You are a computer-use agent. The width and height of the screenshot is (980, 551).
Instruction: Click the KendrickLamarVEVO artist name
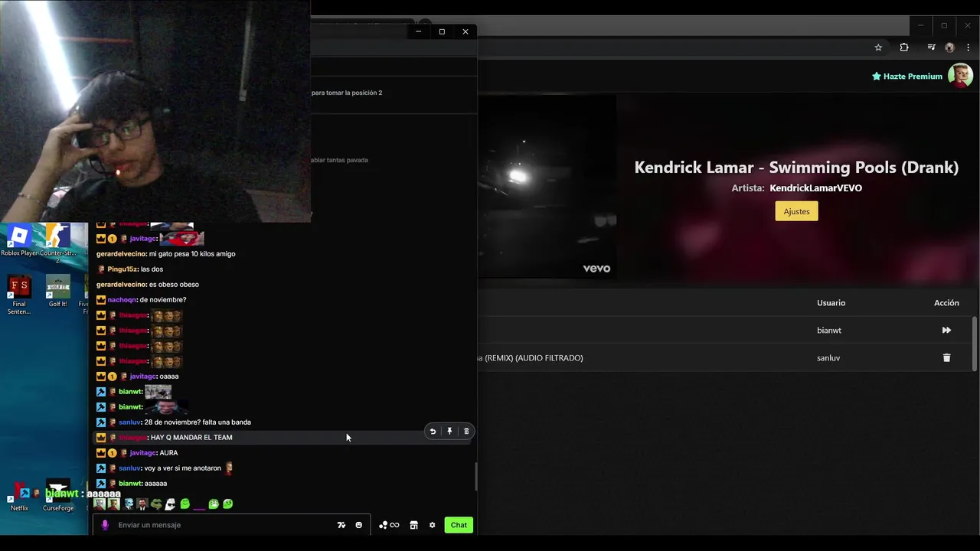[x=815, y=188]
